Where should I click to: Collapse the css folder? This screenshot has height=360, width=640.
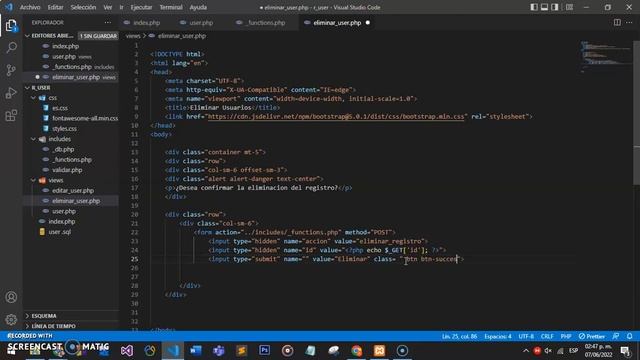(x=53, y=98)
